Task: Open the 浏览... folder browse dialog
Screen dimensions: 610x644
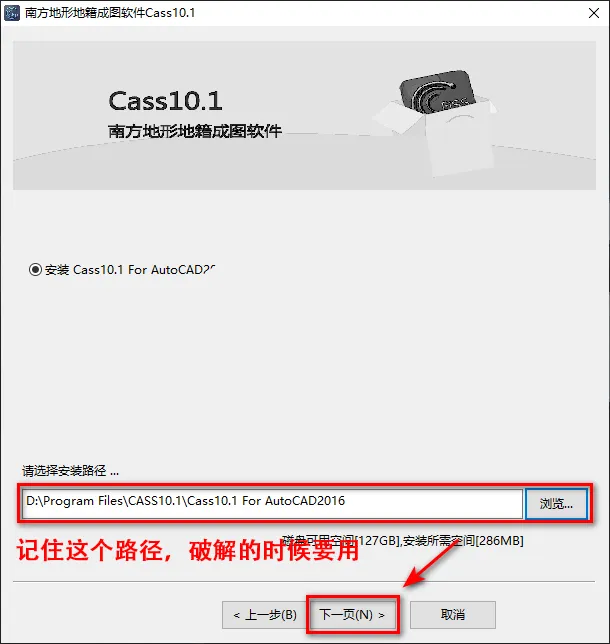Action: tap(556, 504)
